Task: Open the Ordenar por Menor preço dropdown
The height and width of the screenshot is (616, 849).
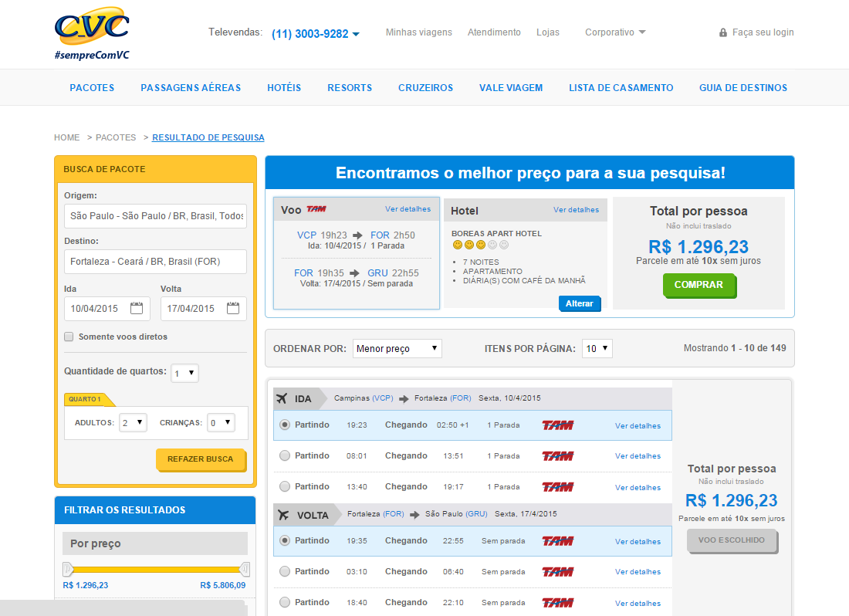Action: [x=397, y=349]
